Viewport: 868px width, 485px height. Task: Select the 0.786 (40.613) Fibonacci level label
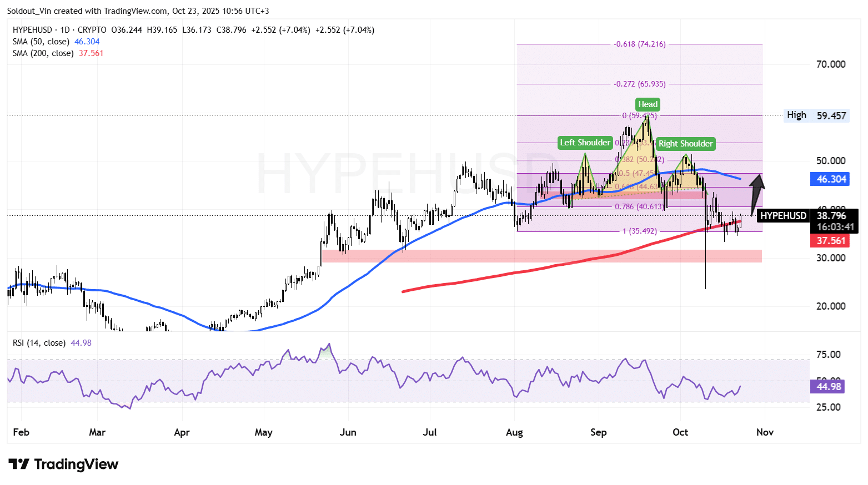[x=638, y=206]
